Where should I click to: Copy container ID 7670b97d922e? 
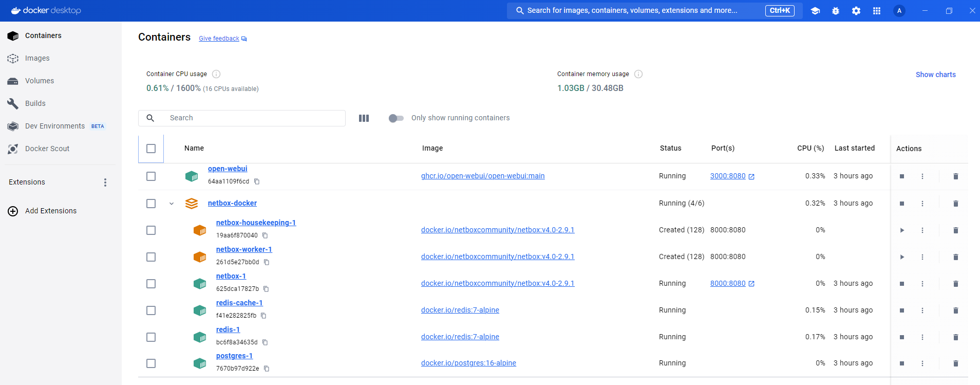(x=267, y=369)
